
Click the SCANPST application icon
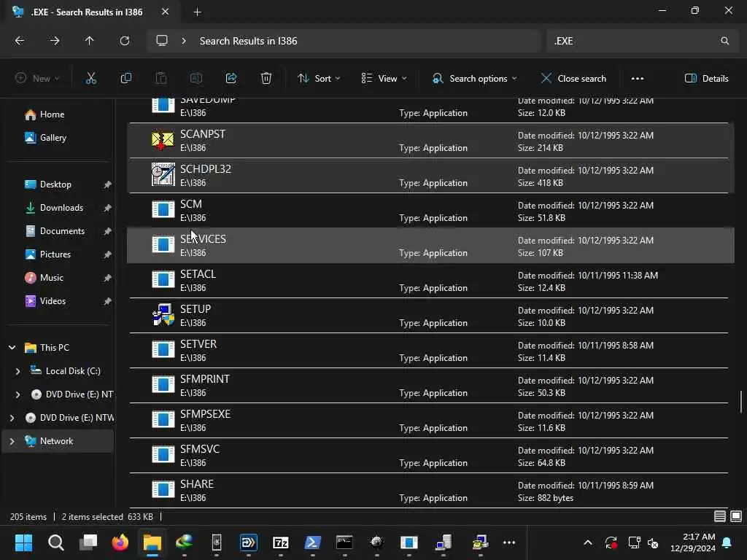pos(163,141)
